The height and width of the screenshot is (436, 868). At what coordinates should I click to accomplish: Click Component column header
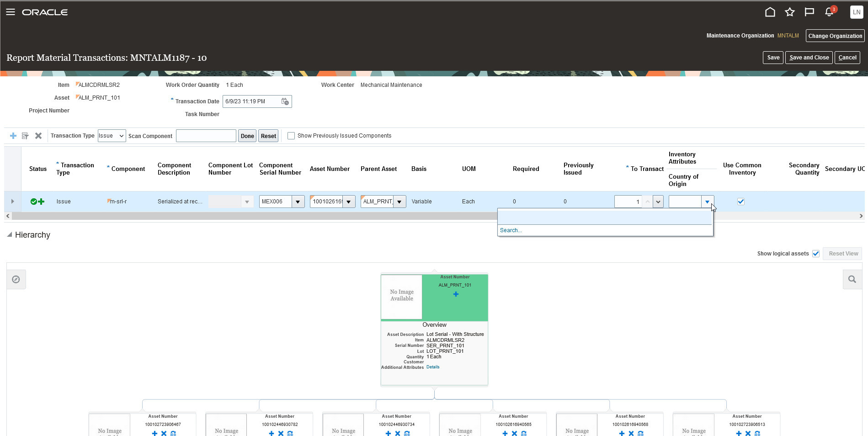(x=128, y=169)
